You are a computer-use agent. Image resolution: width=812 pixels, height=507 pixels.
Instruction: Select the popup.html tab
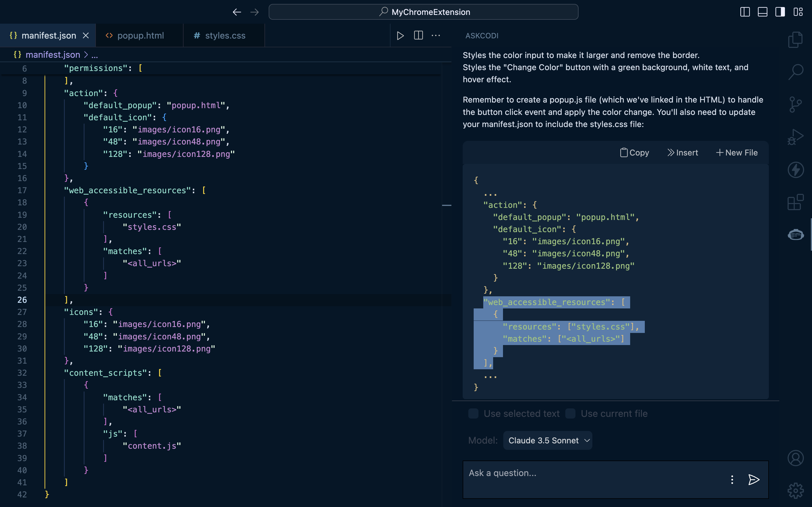point(141,35)
